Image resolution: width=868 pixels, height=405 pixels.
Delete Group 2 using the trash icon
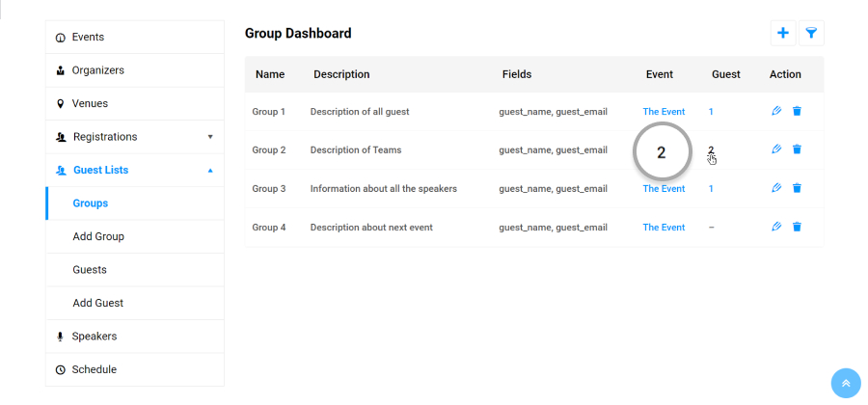797,149
